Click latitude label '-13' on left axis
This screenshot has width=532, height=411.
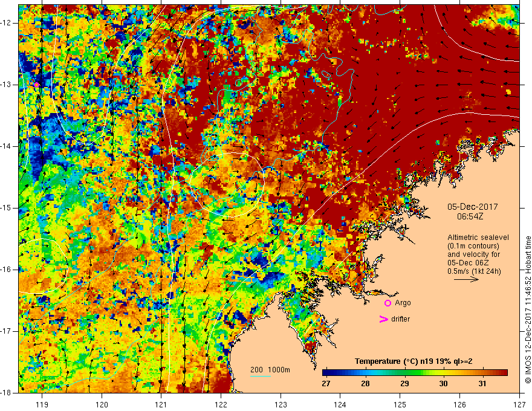click(x=6, y=85)
